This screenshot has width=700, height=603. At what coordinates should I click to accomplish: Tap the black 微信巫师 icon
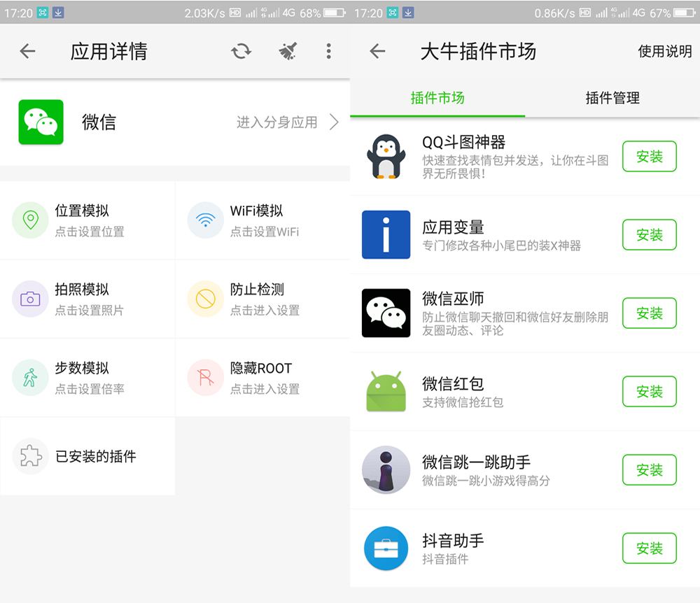[x=386, y=313]
